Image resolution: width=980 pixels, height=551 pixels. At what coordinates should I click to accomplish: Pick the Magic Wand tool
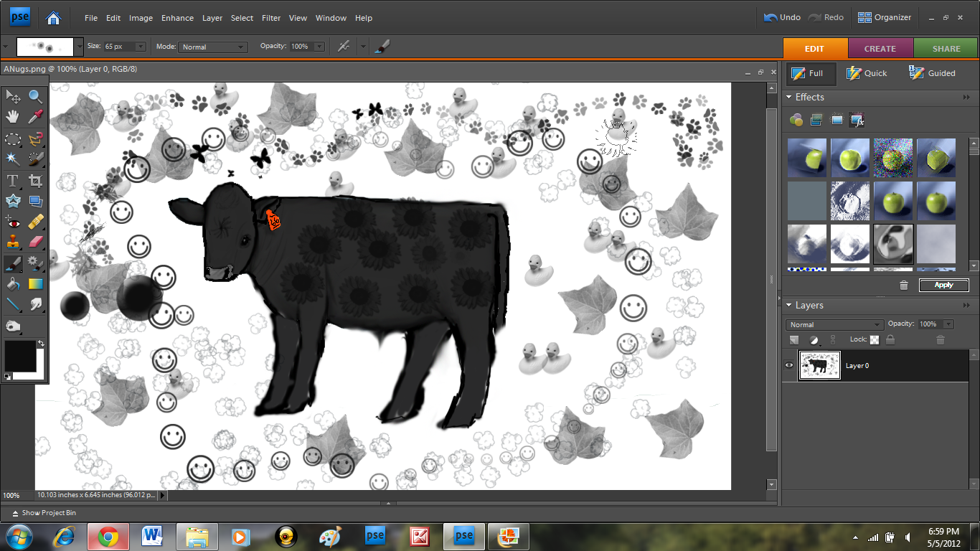(13, 159)
